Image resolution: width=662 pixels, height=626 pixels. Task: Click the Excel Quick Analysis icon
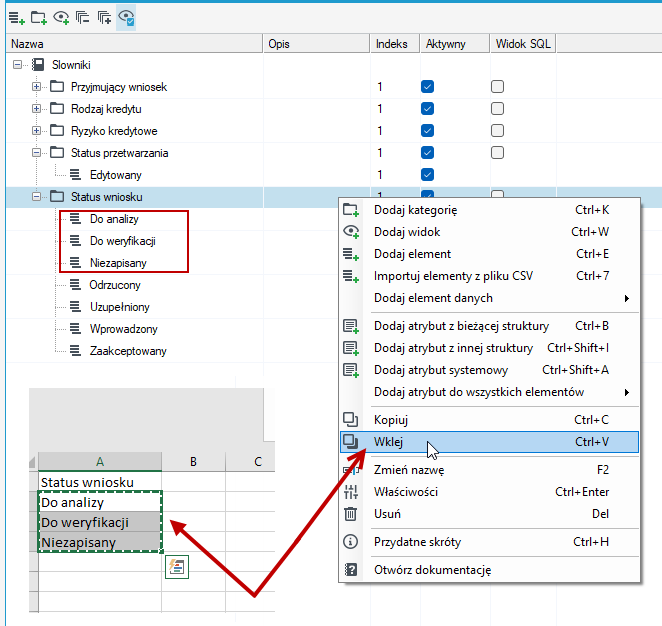click(x=177, y=566)
